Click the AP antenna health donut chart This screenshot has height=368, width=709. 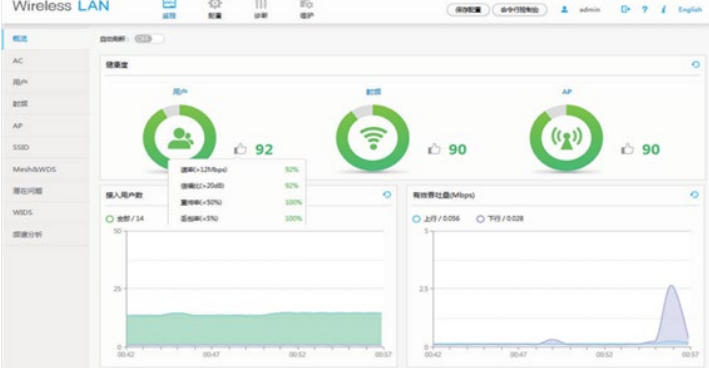[566, 138]
